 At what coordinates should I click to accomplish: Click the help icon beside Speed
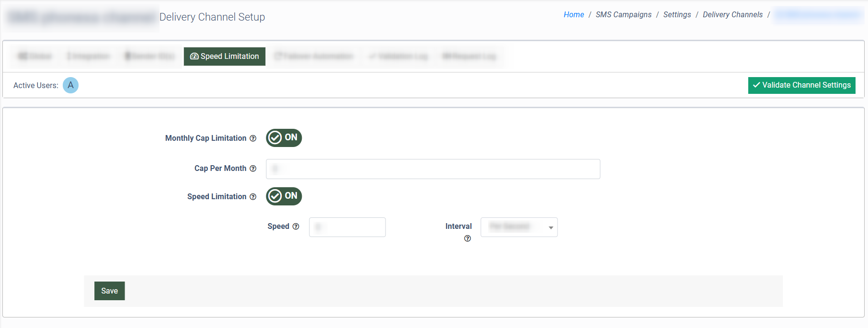click(296, 226)
